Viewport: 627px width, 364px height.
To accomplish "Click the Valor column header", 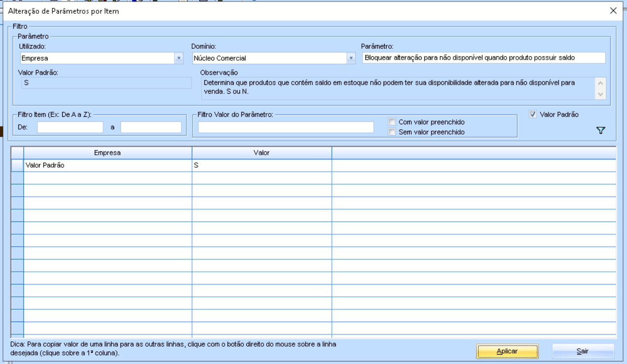I will point(262,153).
